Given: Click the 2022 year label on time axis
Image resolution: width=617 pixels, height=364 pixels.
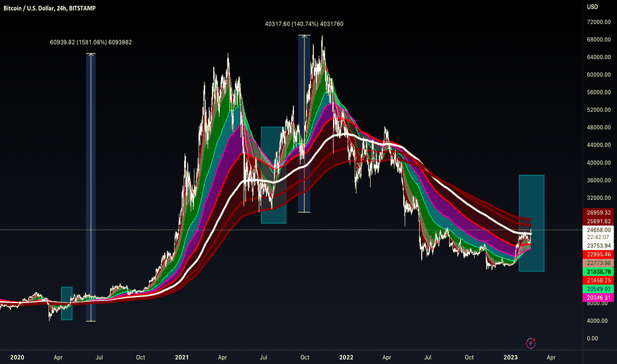Looking at the screenshot, I should coord(346,357).
